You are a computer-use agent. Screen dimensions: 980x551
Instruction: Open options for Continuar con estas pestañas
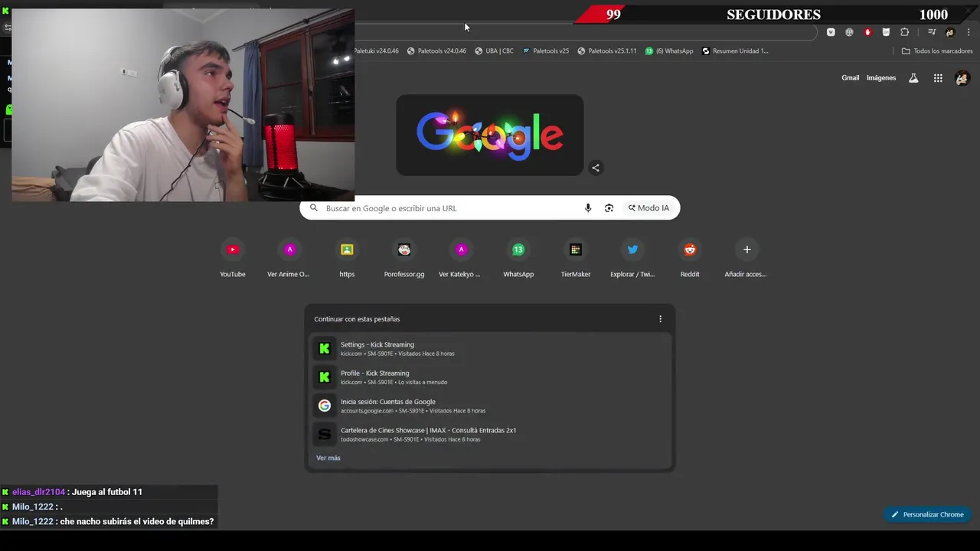tap(660, 319)
